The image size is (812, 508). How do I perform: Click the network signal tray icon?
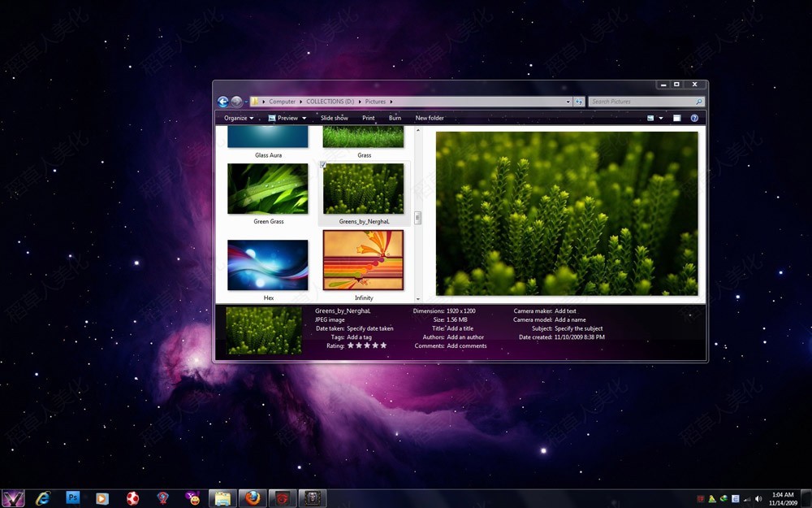(x=747, y=499)
